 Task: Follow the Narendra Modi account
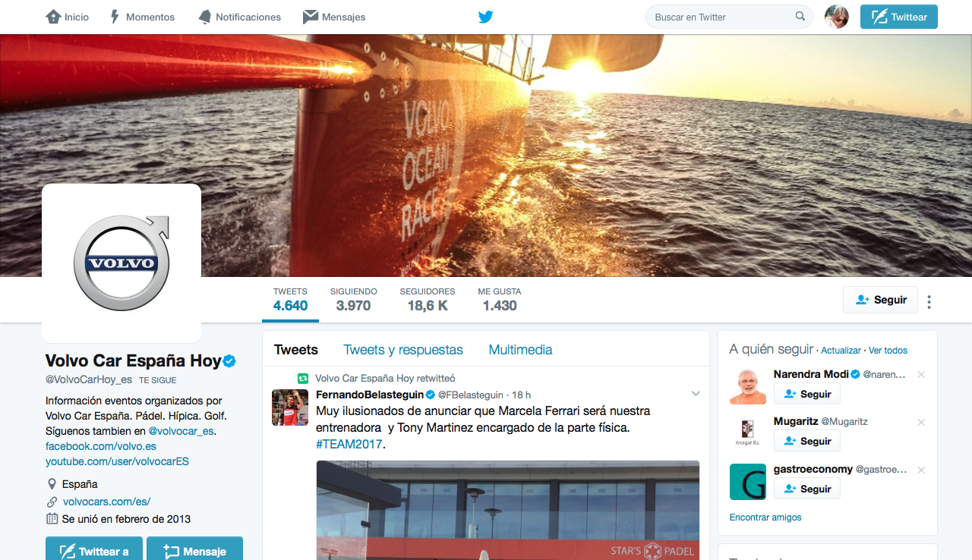point(807,394)
